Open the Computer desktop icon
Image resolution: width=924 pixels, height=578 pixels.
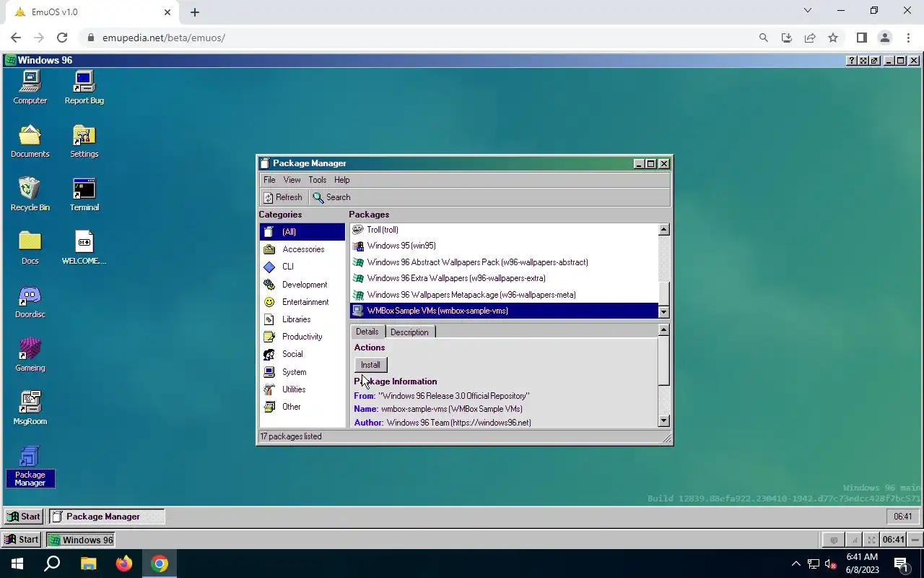[30, 87]
